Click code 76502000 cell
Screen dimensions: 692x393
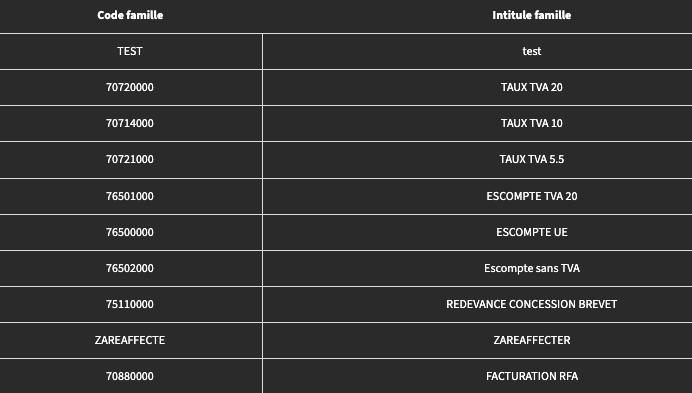pos(130,268)
